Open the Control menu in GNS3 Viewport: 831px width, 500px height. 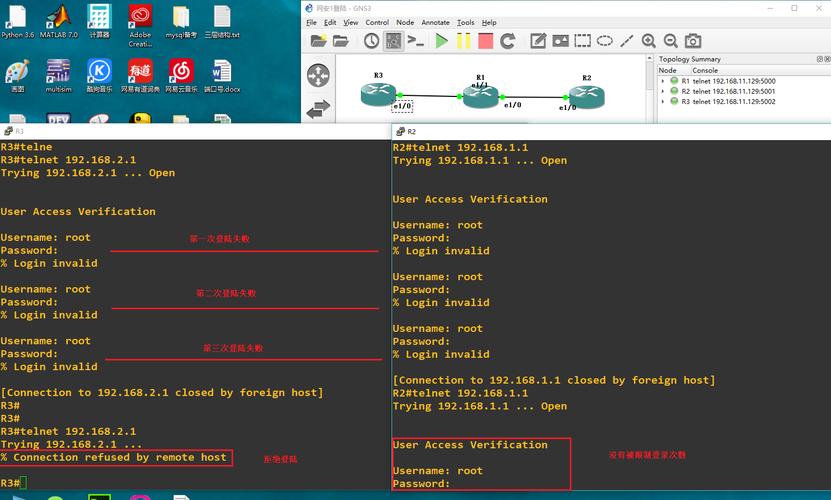pyautogui.click(x=377, y=22)
